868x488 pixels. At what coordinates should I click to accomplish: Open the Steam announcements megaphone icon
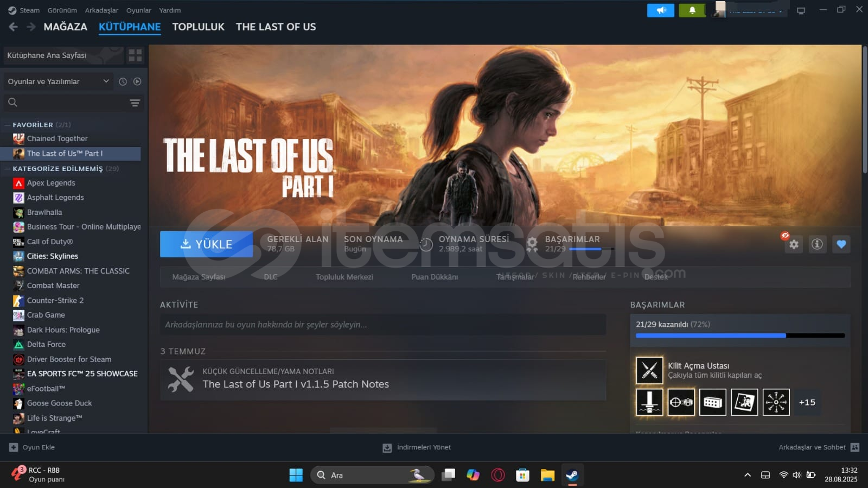(661, 10)
